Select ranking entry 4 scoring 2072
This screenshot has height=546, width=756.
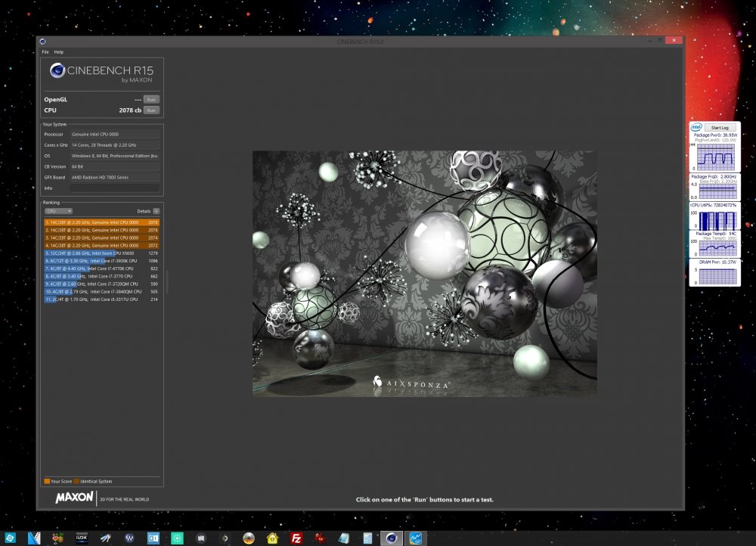[102, 246]
